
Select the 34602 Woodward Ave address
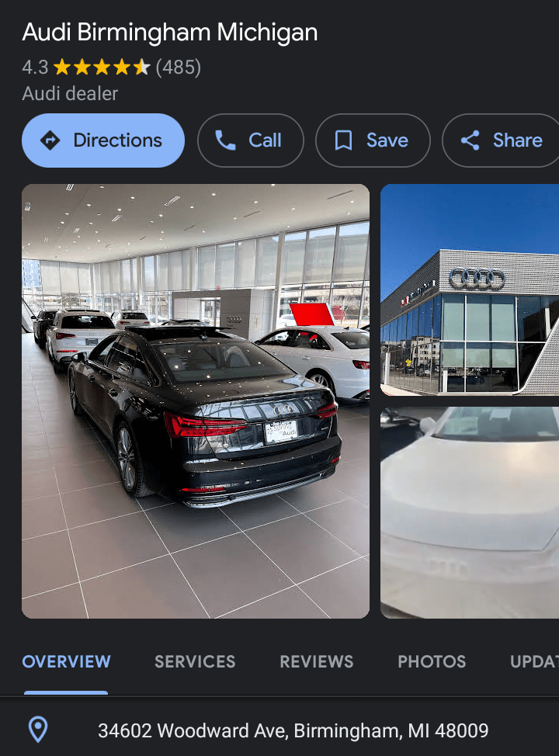coord(293,730)
